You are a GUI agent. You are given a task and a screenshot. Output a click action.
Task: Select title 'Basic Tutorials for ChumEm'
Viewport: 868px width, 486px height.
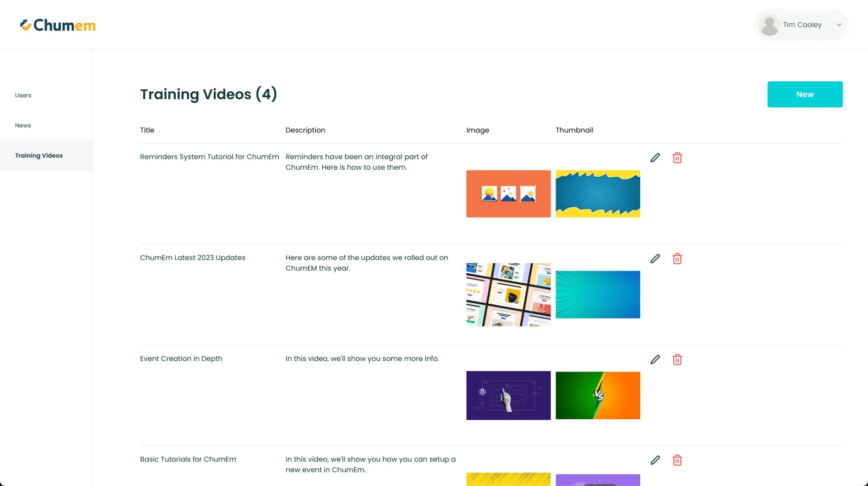click(188, 459)
